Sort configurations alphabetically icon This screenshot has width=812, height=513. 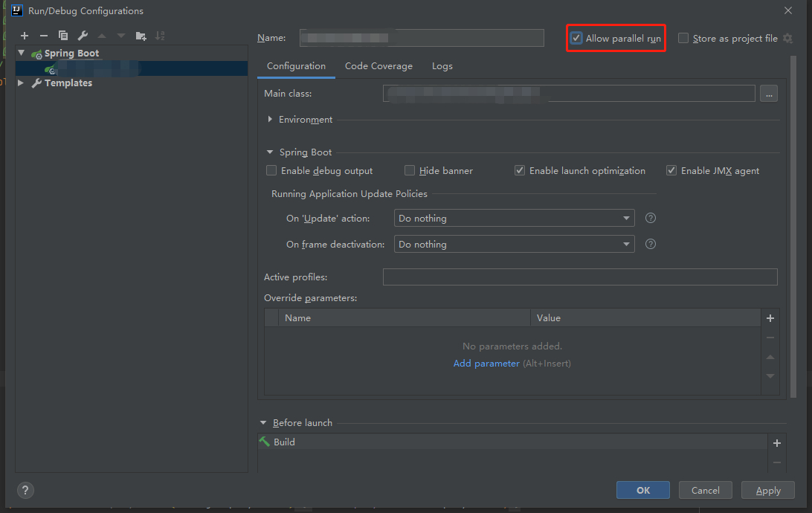160,36
